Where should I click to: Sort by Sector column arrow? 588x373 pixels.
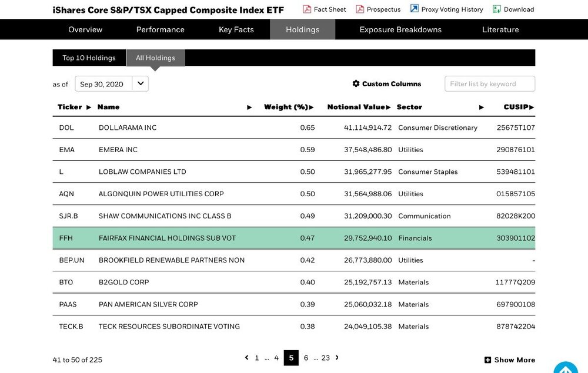click(482, 107)
